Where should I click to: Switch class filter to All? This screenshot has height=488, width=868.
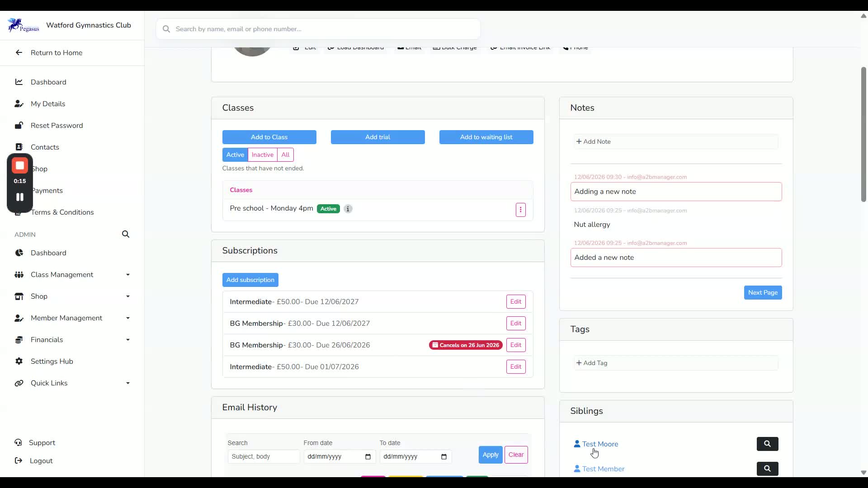coord(285,155)
